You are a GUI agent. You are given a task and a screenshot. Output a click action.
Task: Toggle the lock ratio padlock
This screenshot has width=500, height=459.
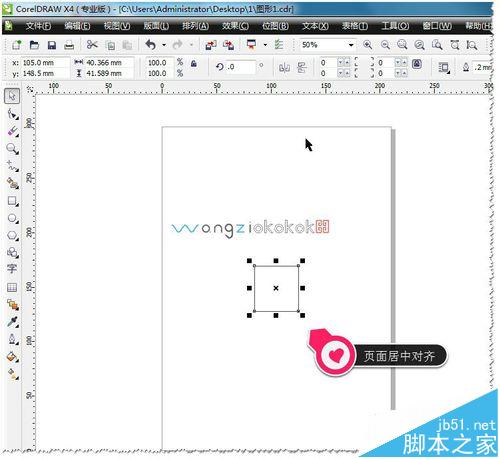coord(194,63)
